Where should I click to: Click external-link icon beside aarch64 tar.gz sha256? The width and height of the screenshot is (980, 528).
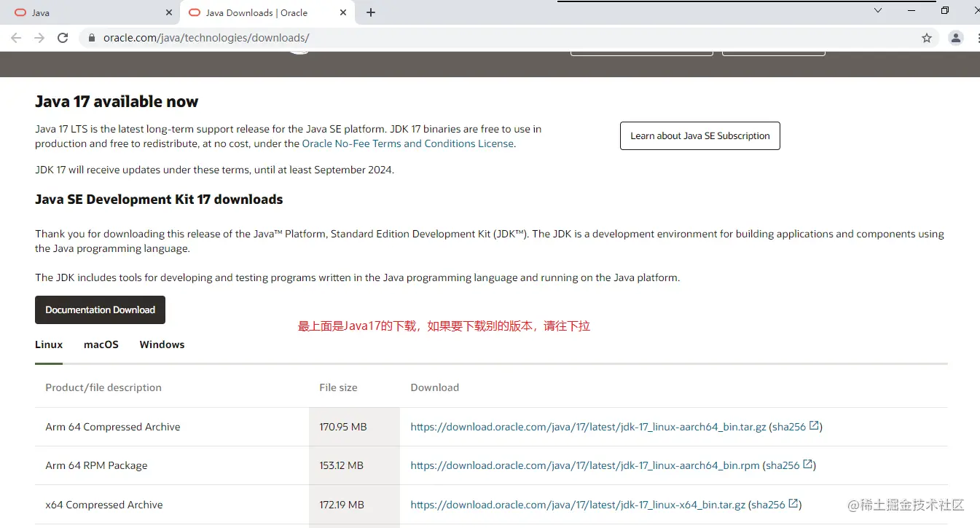tap(815, 426)
